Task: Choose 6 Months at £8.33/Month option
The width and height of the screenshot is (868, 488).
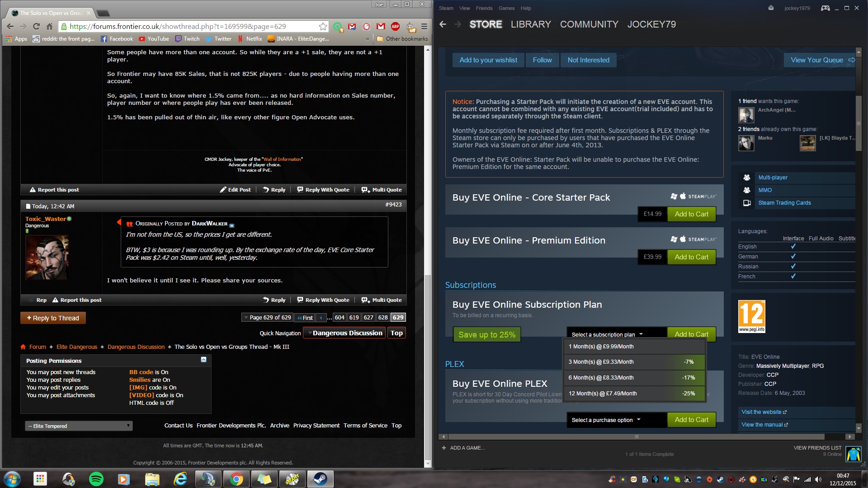Action: [634, 378]
